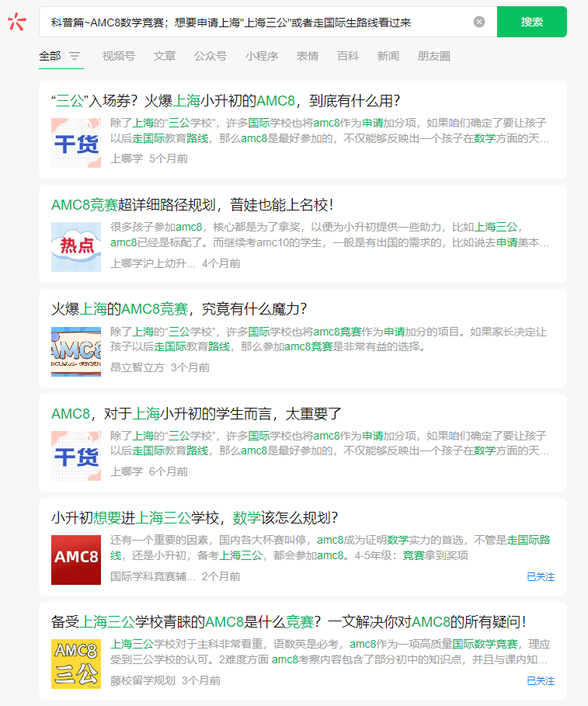Viewport: 588px width, 706px height.
Task: Clear the search box text with X icon
Action: click(x=479, y=22)
